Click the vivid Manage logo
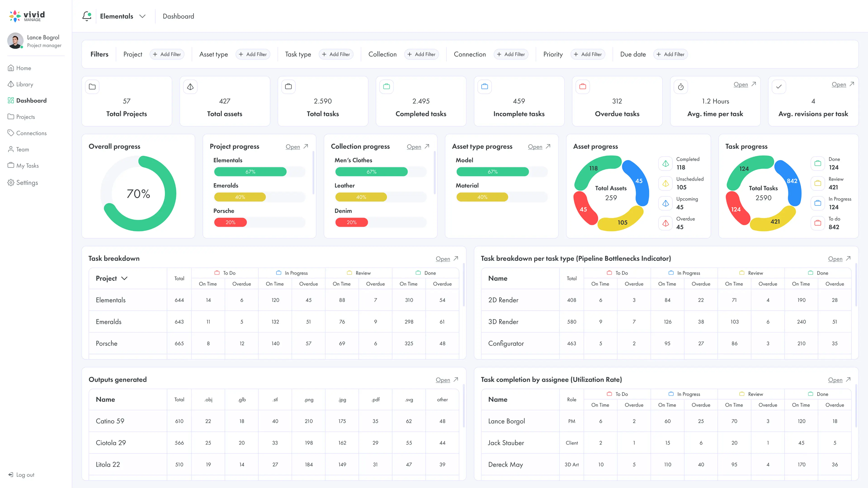 tap(27, 16)
